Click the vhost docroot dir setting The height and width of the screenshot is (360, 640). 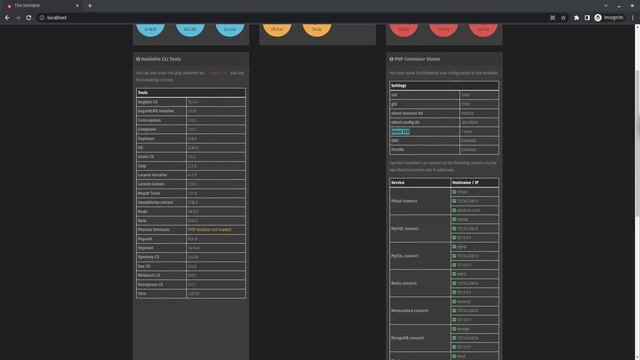tap(444, 113)
